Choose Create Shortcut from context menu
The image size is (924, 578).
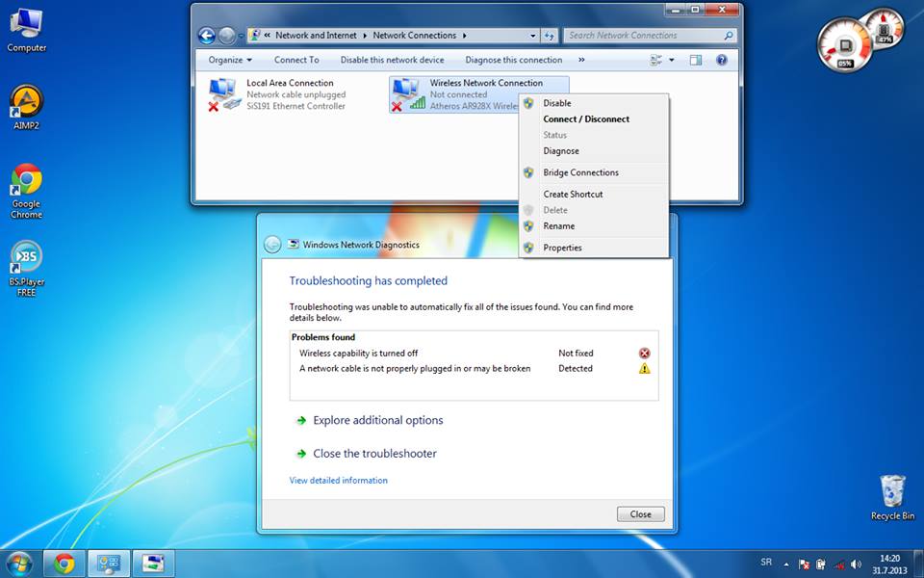click(594, 194)
